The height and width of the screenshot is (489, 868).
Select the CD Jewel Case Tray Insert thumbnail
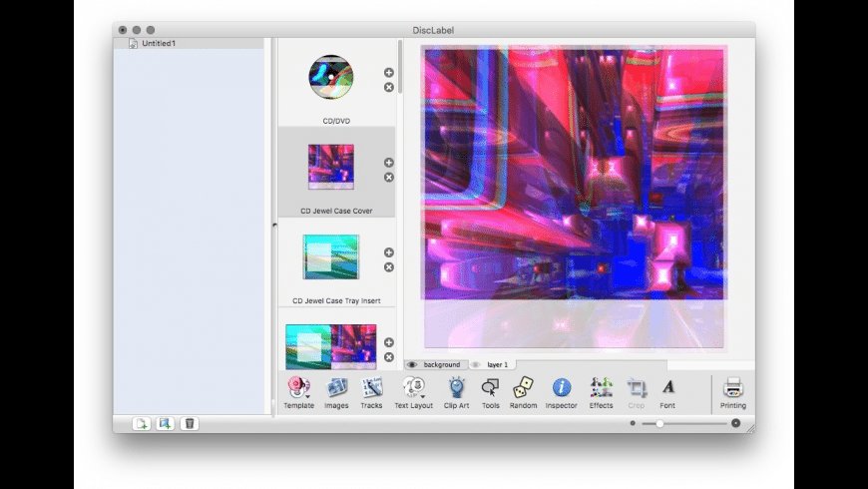coord(330,257)
